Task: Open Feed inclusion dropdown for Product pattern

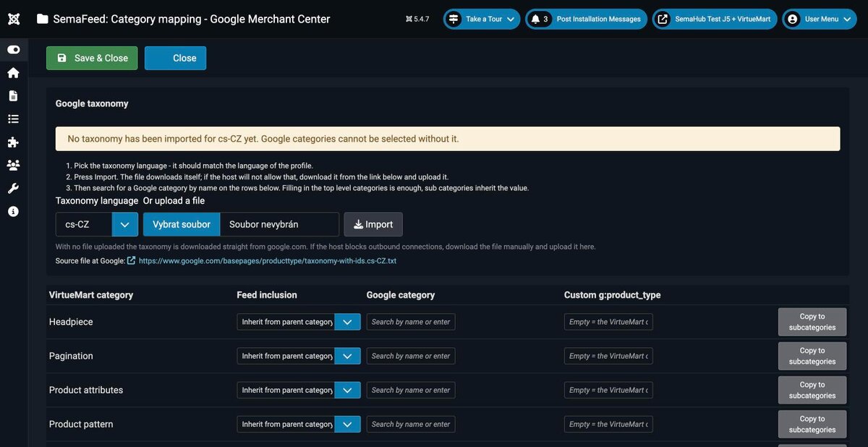Action: (299, 424)
